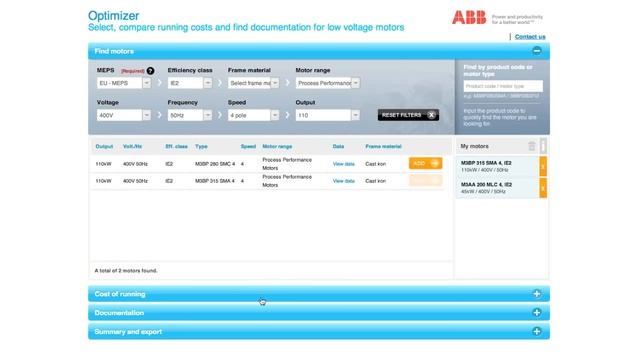Click the Optimizer page title
640x360 pixels.
tap(113, 16)
